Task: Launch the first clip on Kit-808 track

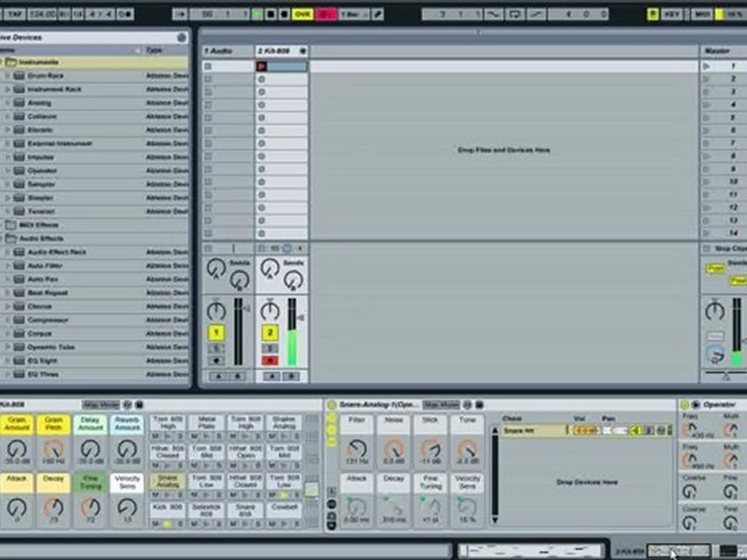Action: tap(261, 67)
